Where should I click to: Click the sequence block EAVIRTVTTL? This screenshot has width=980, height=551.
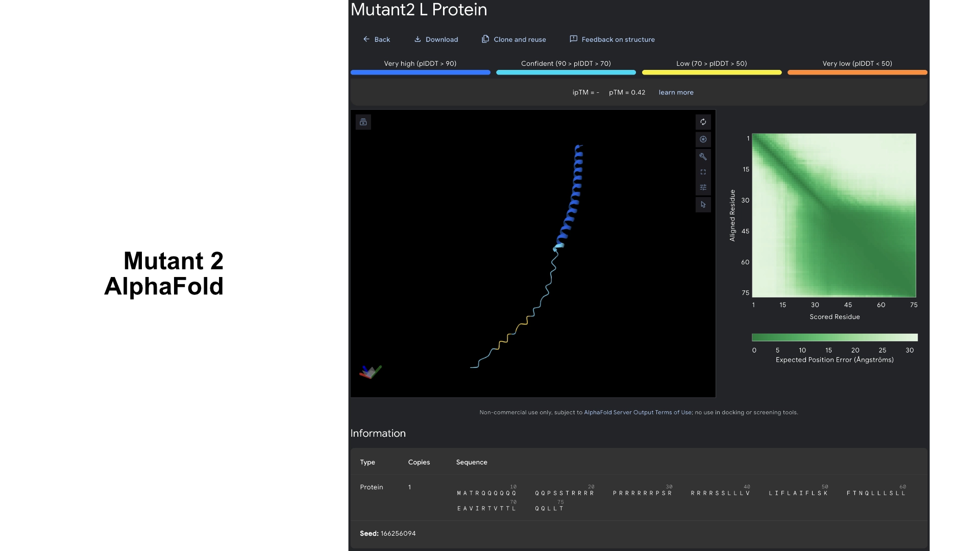(487, 509)
